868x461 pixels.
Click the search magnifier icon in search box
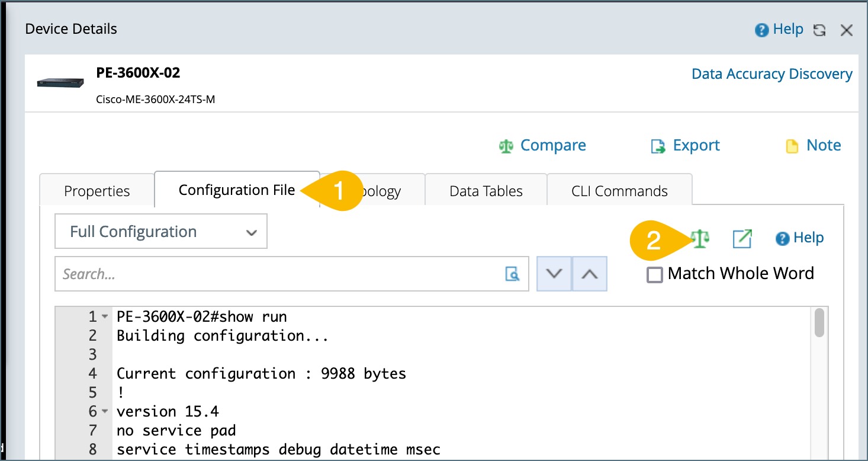512,274
